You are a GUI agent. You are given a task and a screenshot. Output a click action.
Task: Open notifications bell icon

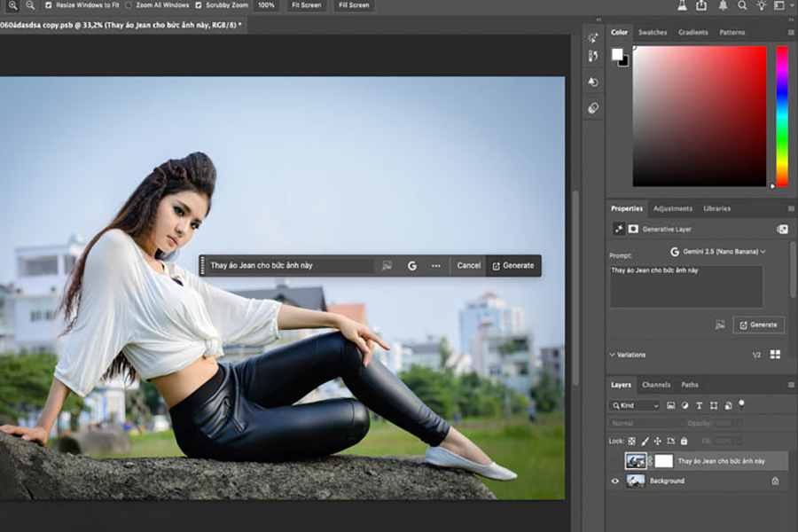click(723, 5)
